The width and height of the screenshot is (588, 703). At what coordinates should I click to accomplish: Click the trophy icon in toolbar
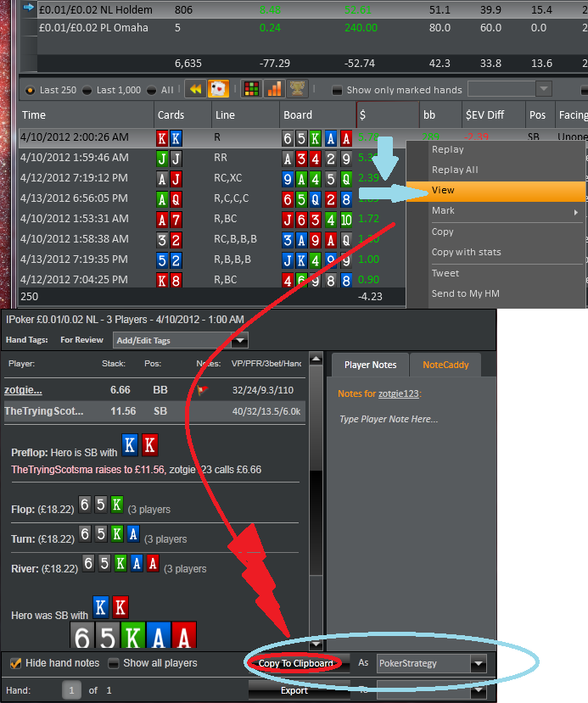tap(297, 89)
